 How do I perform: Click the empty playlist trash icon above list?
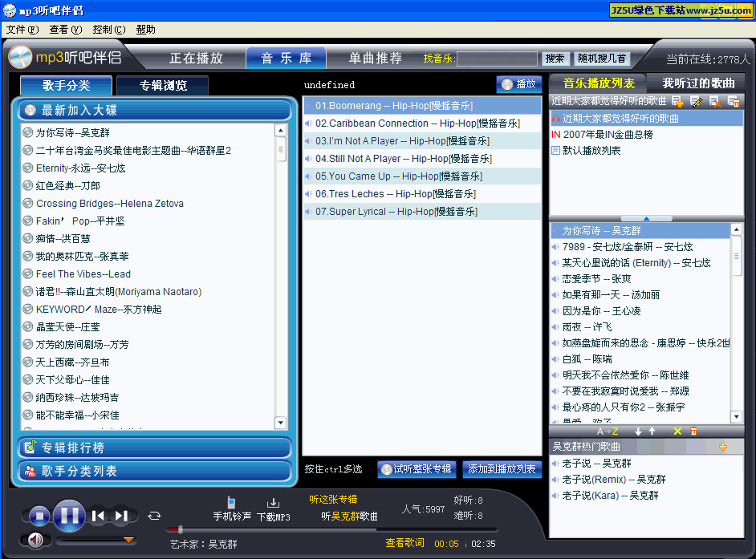click(x=734, y=101)
